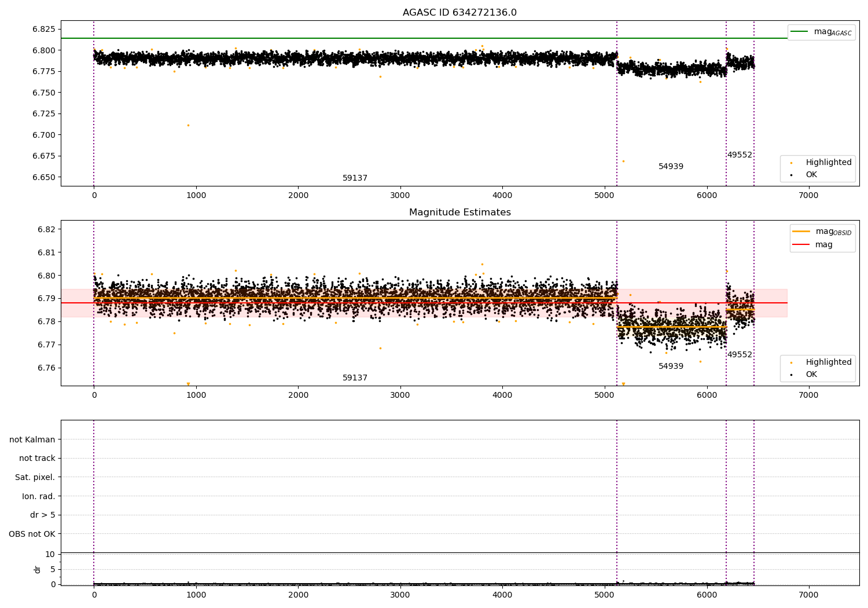Click the 'Ion. rad.' row label

[39, 496]
